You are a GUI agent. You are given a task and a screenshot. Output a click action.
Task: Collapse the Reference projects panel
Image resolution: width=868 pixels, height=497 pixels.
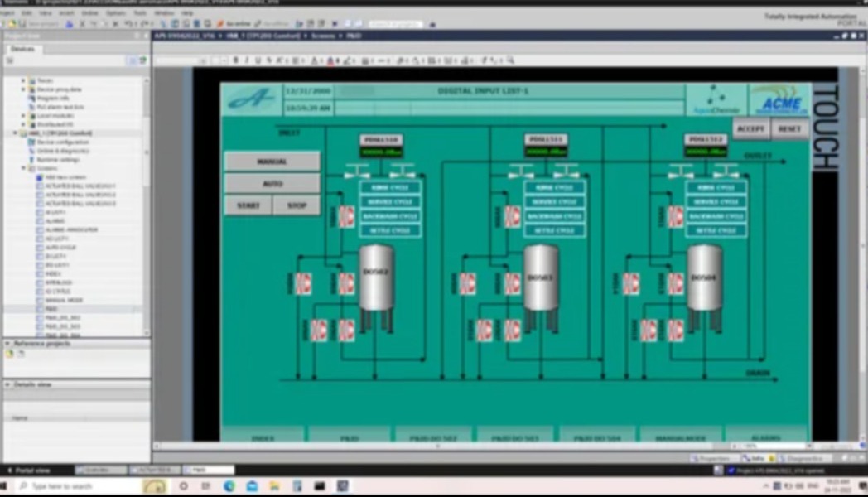click(7, 343)
